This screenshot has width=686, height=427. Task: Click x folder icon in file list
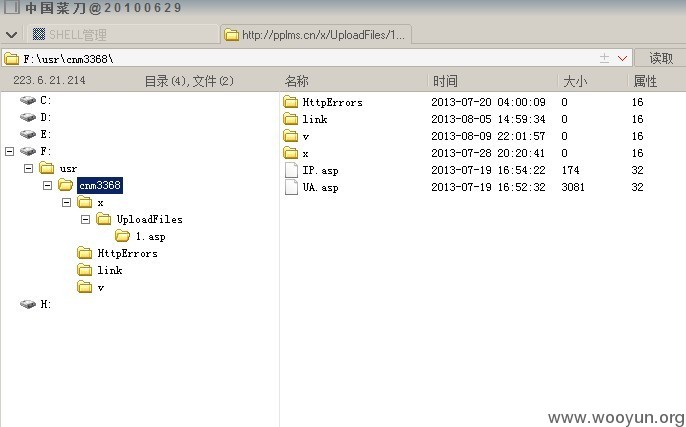point(290,153)
